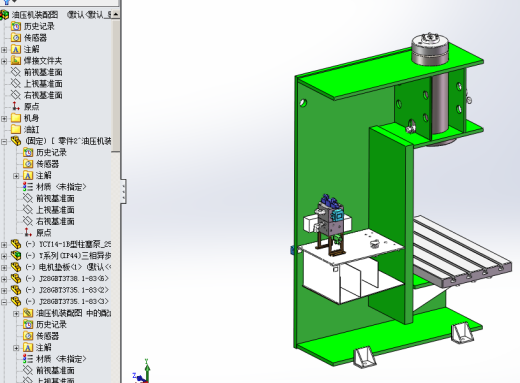The height and width of the screenshot is (383, 520).
Task: Expand the 焊接文件夹 node
Action: coord(4,61)
